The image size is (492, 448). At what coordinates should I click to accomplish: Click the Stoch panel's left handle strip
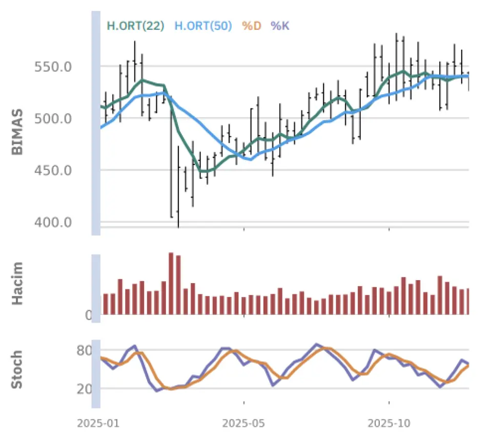(x=96, y=374)
